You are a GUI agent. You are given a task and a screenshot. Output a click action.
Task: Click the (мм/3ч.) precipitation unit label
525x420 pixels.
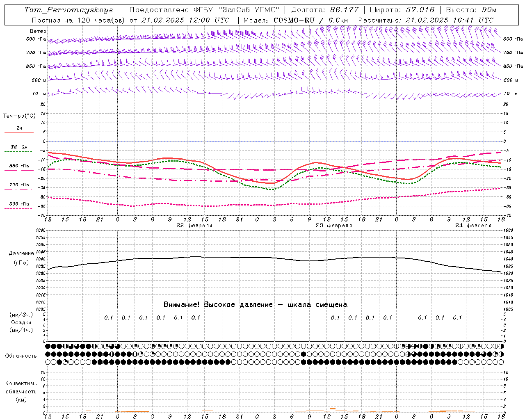(21, 315)
